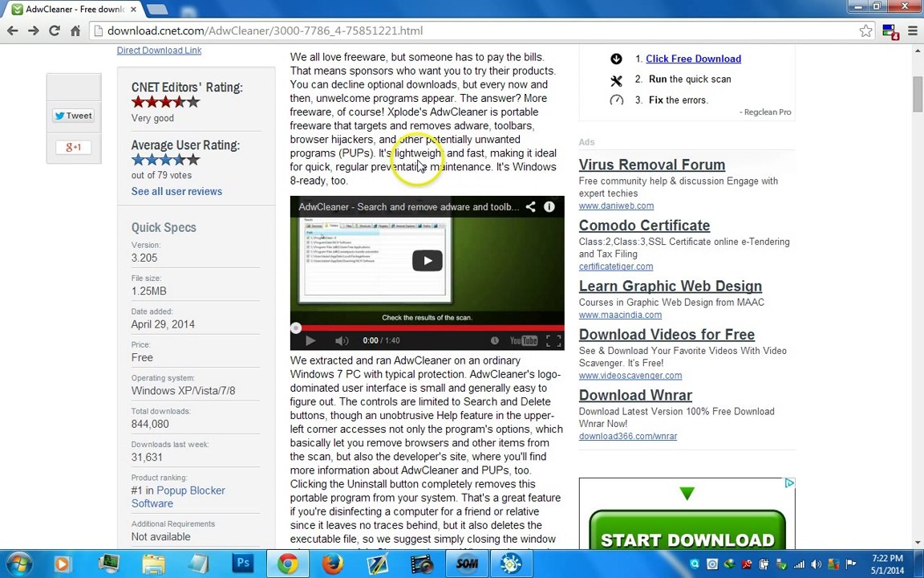Screen dimensions: 924x578
Task: Bookmark this page with the star icon
Action: (865, 31)
